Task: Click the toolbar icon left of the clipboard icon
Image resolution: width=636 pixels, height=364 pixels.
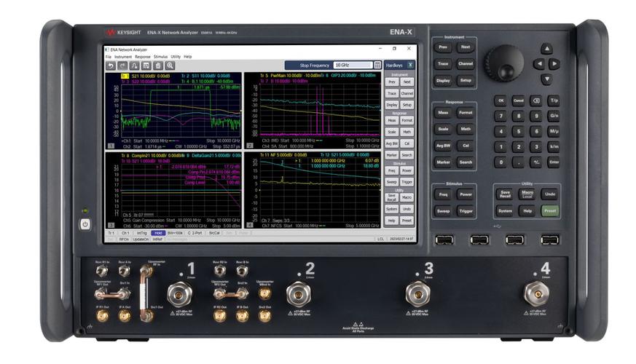Action: (146, 66)
